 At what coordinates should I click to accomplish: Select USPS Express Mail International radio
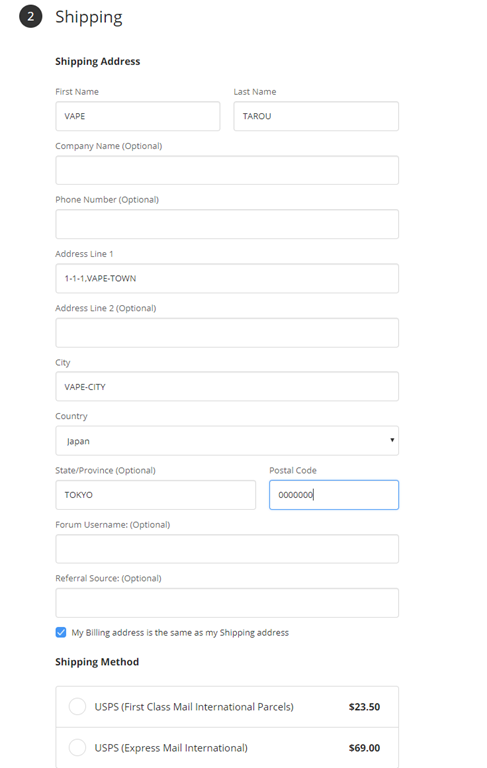pos(77,747)
